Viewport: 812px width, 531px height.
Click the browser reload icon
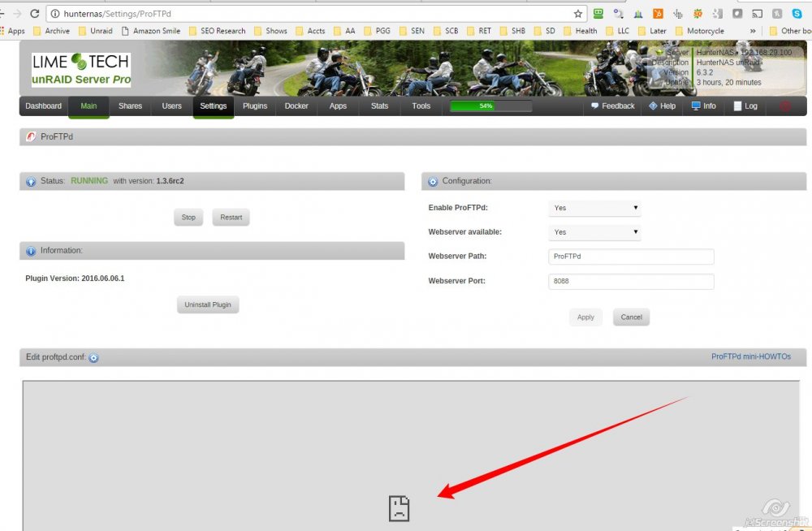pyautogui.click(x=35, y=14)
